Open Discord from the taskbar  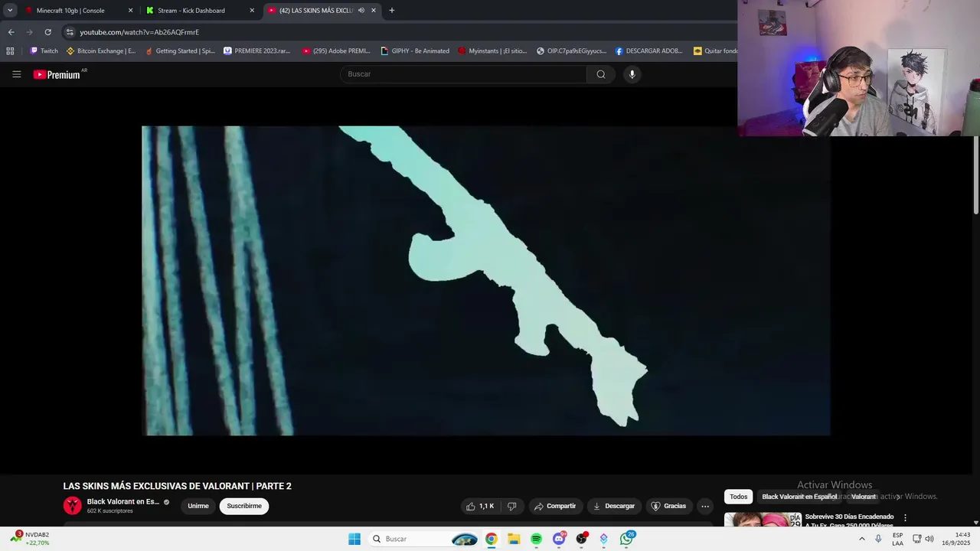[559, 539]
